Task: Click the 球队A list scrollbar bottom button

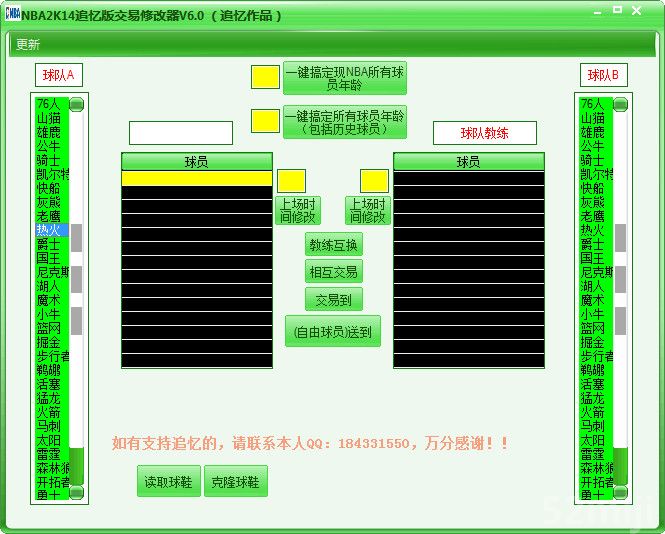Action: 76,494
